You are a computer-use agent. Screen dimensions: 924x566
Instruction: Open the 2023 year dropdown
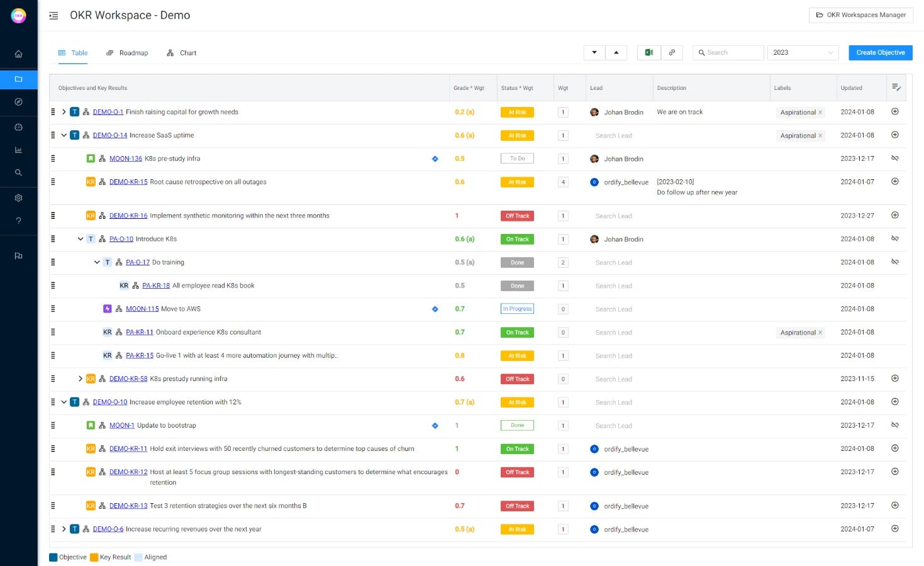coord(803,52)
